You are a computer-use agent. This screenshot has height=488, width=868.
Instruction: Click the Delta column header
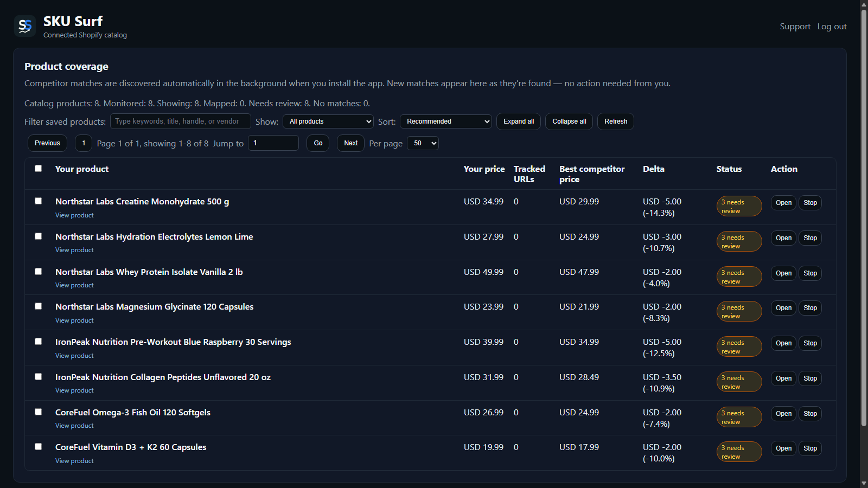click(654, 169)
